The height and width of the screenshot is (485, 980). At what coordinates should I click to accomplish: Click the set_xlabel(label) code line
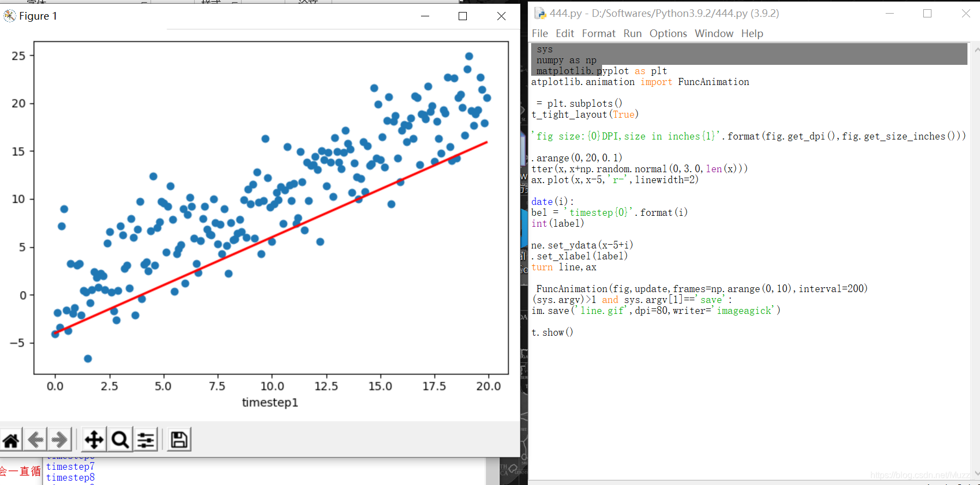point(580,256)
